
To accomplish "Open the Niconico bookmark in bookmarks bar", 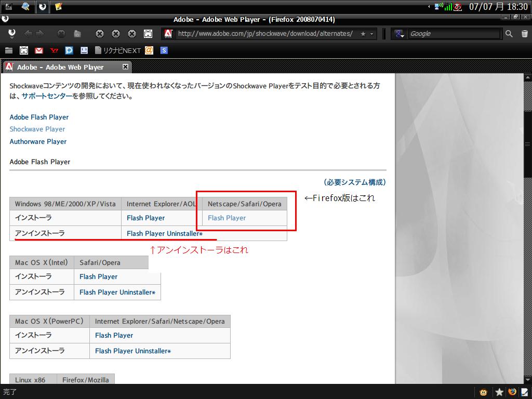I will 24,50.
